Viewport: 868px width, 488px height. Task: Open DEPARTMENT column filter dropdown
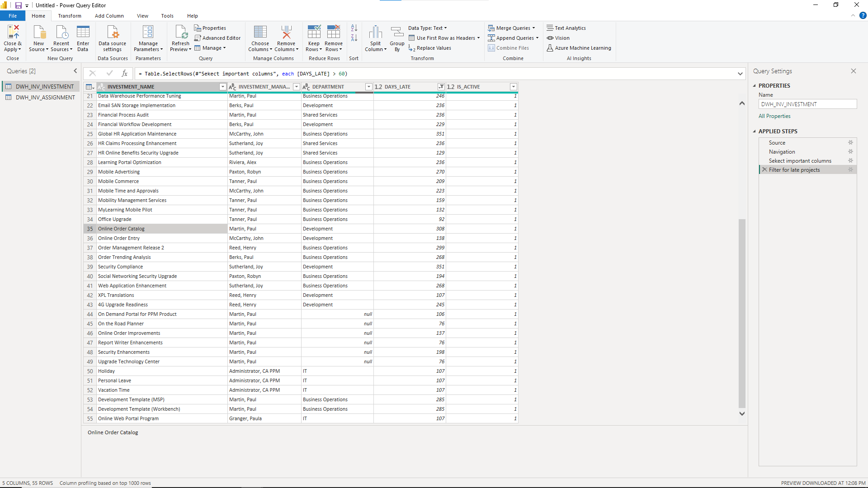(x=368, y=87)
